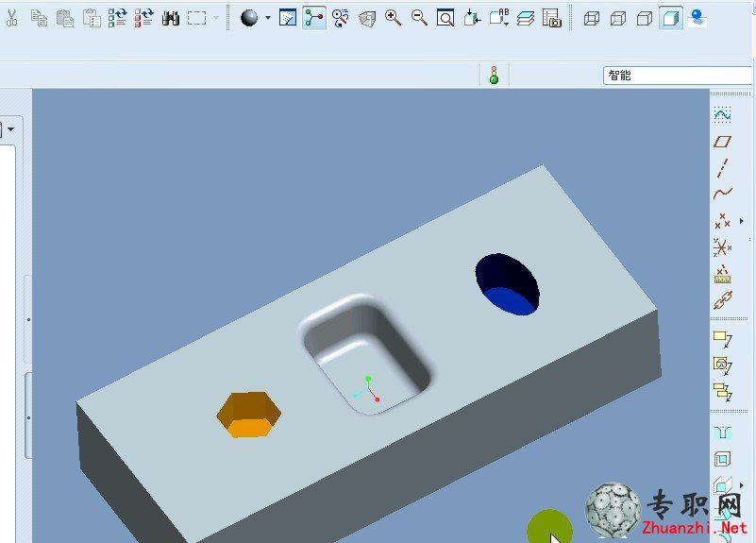756x543 pixels.
Task: Click the lower left panel collapse handle
Action: pos(28,417)
